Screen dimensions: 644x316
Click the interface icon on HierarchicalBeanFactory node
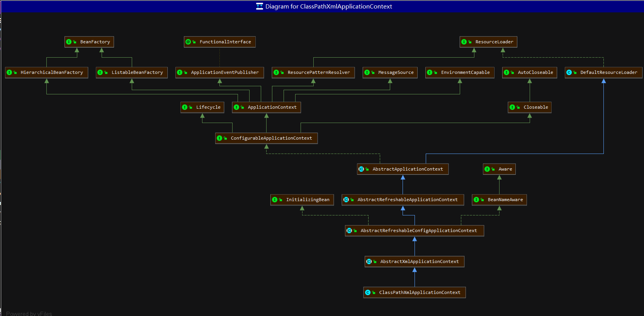coord(9,72)
